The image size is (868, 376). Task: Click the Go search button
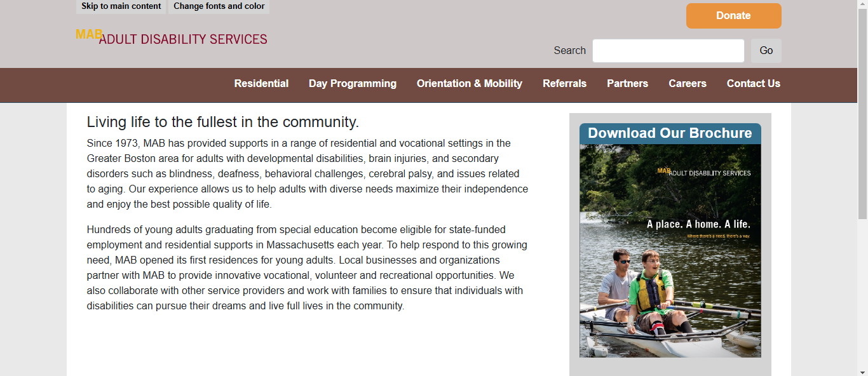click(766, 51)
